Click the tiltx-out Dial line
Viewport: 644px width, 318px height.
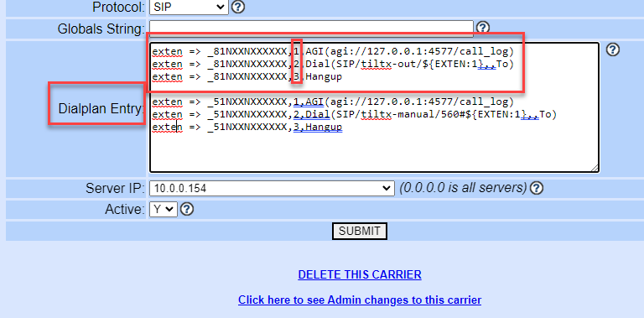(333, 64)
